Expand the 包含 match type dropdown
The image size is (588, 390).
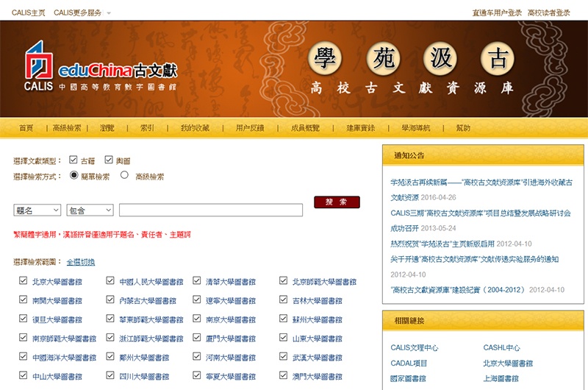coord(90,210)
